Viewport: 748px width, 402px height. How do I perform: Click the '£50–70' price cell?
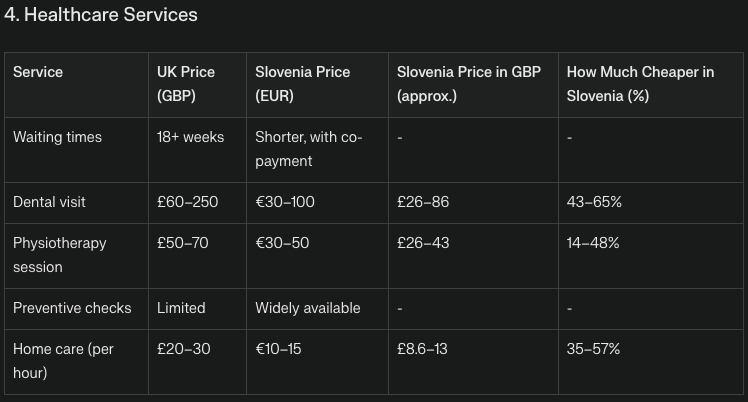183,243
